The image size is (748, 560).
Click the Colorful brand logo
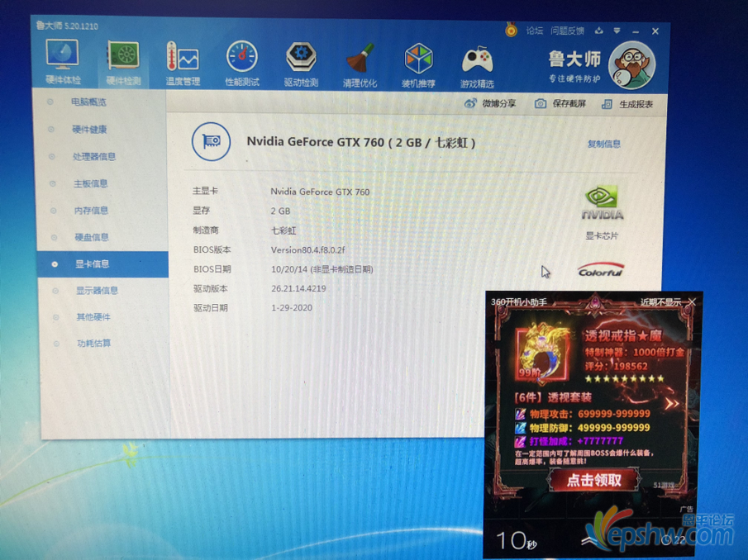(601, 270)
